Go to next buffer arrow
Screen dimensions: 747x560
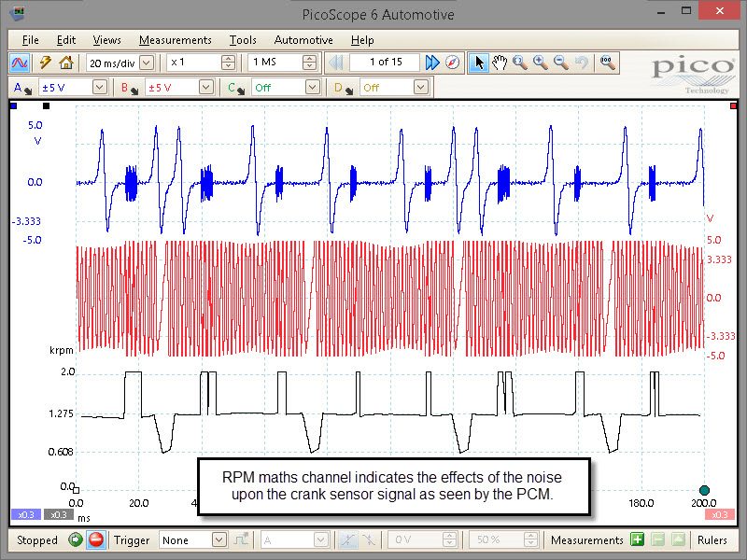[432, 63]
